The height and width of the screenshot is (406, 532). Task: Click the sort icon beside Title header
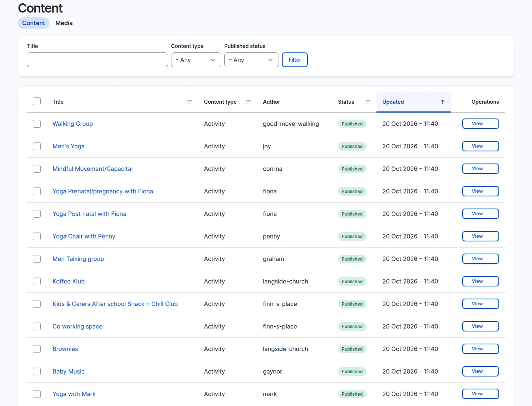coord(189,102)
